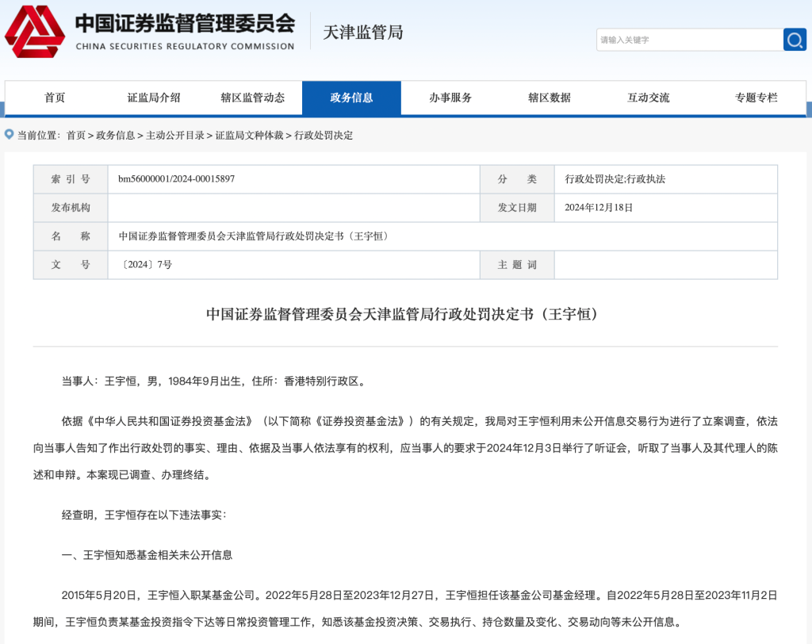Click the index number bm56000001/2024-00015897
This screenshot has height=644, width=812.
coord(176,179)
